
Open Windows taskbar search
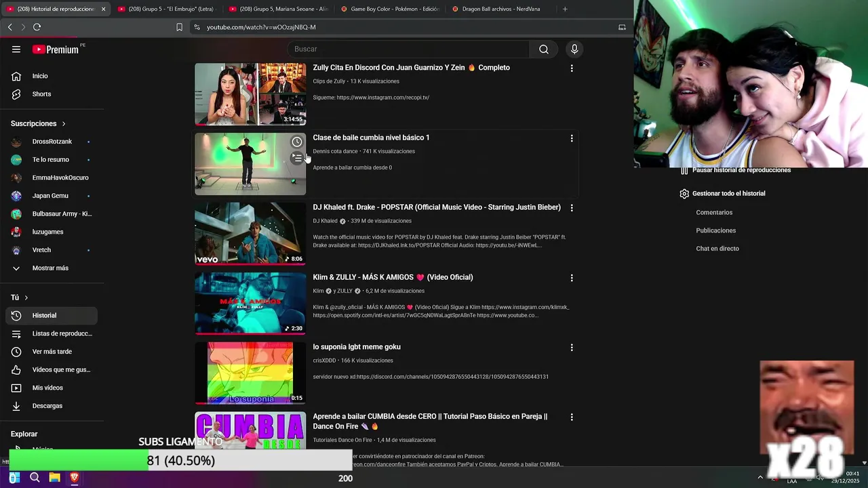pyautogui.click(x=35, y=478)
